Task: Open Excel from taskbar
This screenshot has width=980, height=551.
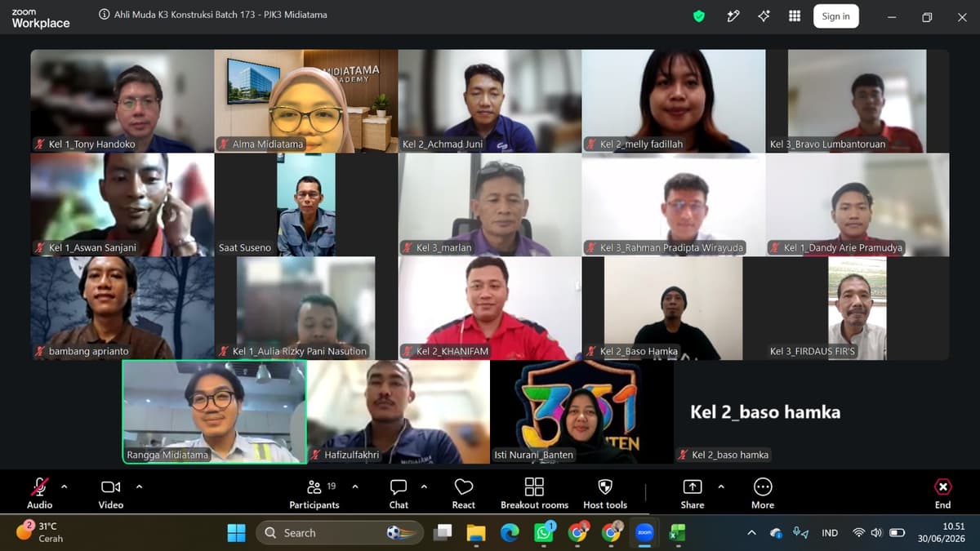Action: 677,533
